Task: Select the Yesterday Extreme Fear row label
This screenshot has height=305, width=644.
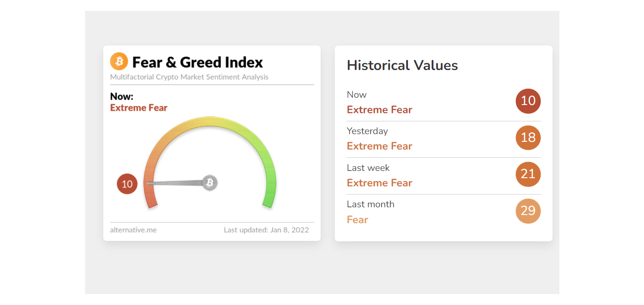Action: click(x=380, y=146)
